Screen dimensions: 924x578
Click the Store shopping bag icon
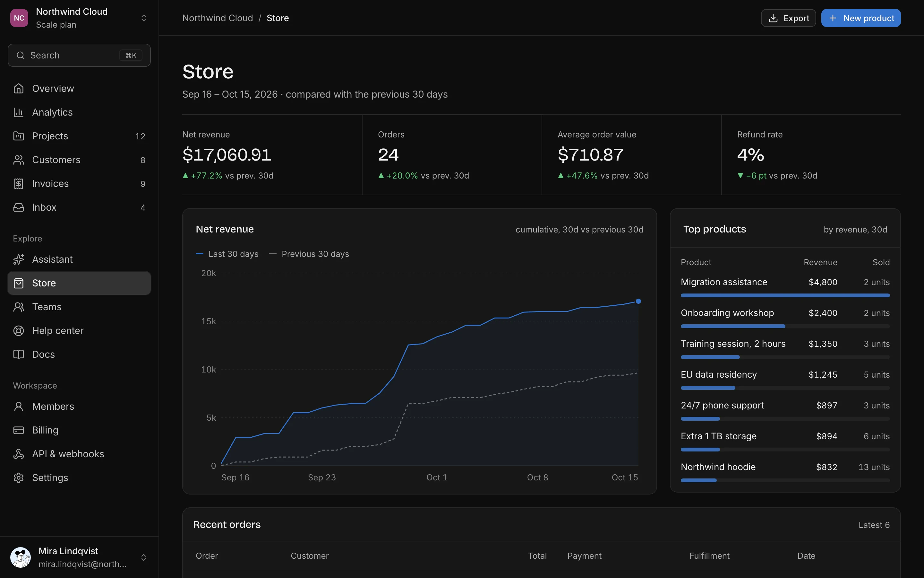point(18,283)
